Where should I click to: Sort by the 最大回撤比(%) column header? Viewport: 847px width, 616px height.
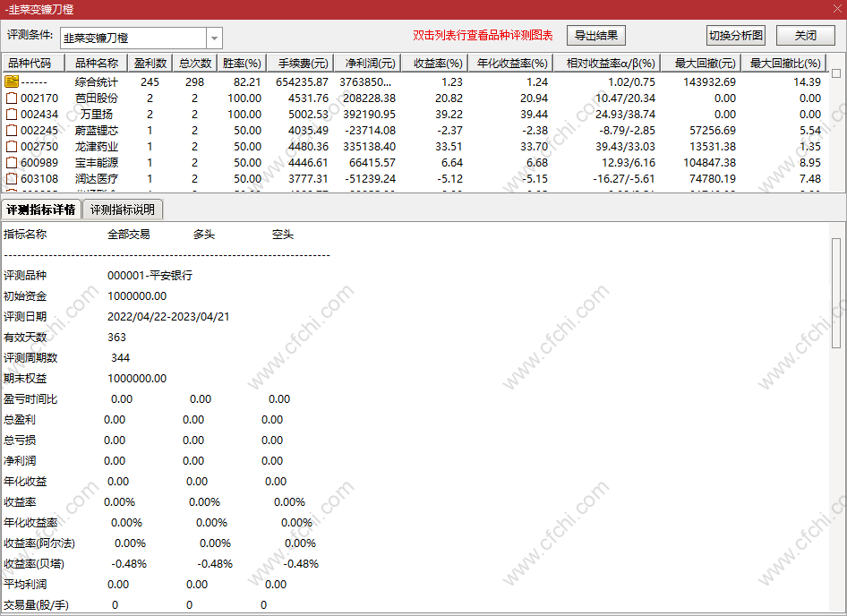point(784,64)
